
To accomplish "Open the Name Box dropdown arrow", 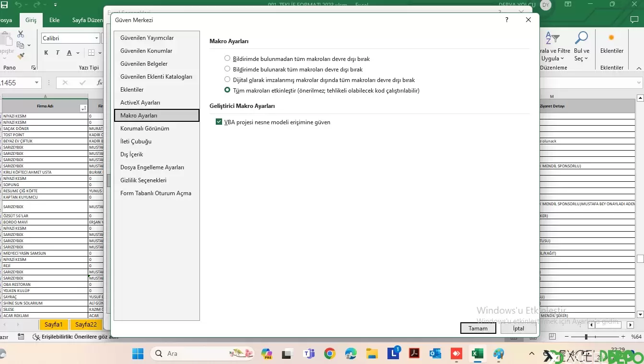I will 37,83.
